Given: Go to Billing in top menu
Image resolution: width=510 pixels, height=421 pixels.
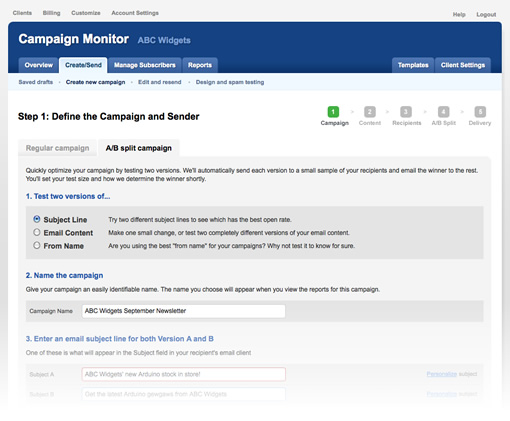Looking at the screenshot, I should [x=51, y=13].
